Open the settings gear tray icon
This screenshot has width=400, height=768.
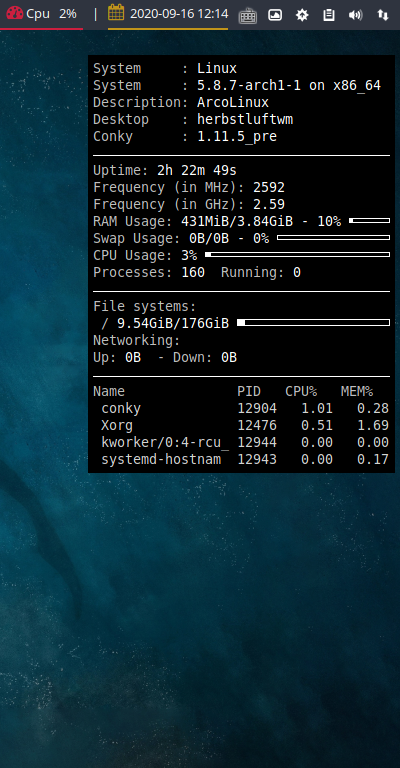[x=302, y=15]
